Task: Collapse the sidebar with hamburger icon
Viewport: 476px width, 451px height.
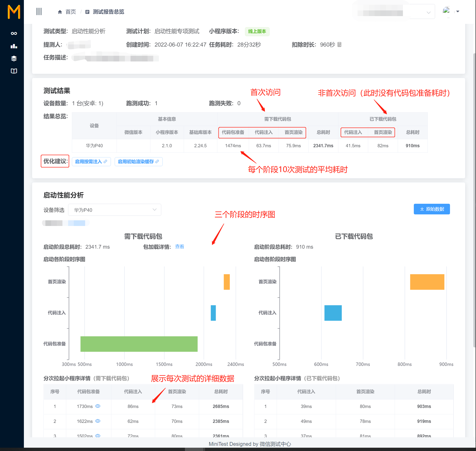Action: (39, 12)
